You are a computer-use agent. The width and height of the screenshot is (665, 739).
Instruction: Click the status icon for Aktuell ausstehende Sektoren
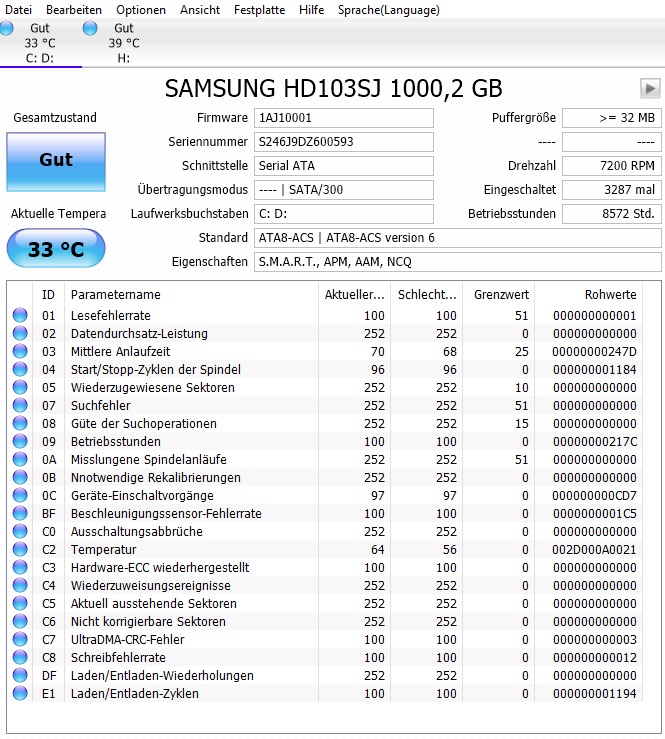(x=20, y=603)
